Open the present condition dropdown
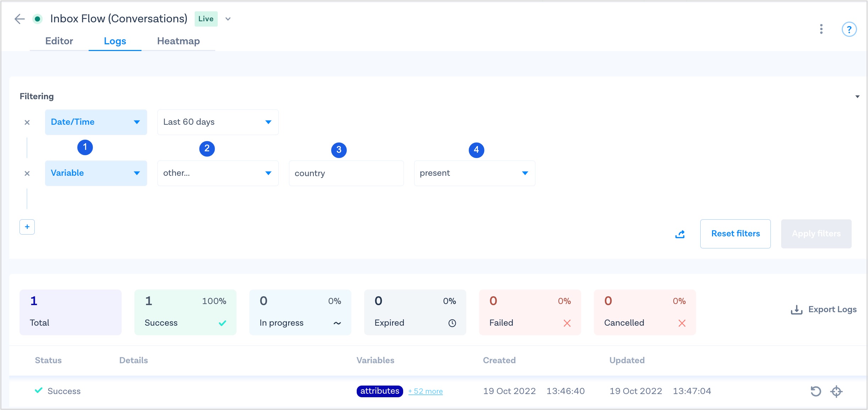Screen dimensions: 868x410 [474, 173]
